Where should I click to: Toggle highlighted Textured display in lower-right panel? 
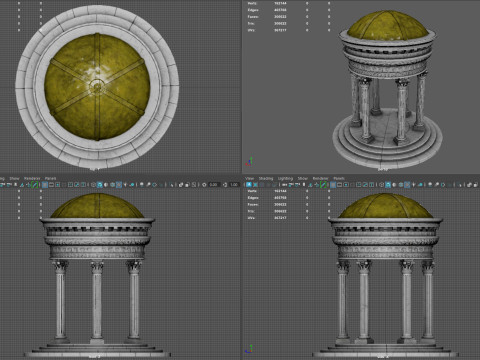407,184
